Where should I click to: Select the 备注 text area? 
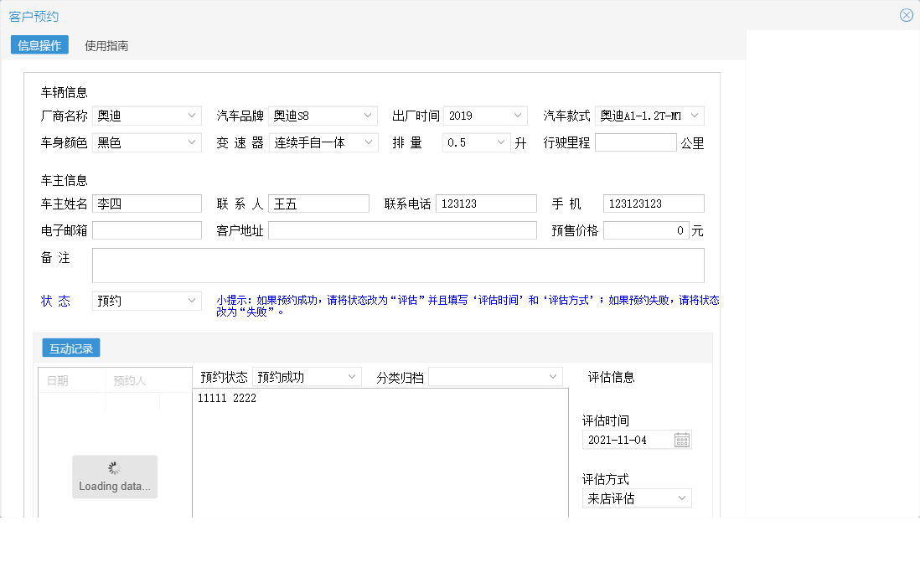pos(398,266)
